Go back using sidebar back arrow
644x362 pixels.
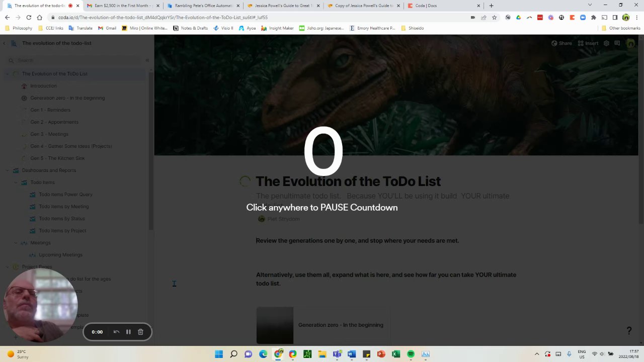5,43
